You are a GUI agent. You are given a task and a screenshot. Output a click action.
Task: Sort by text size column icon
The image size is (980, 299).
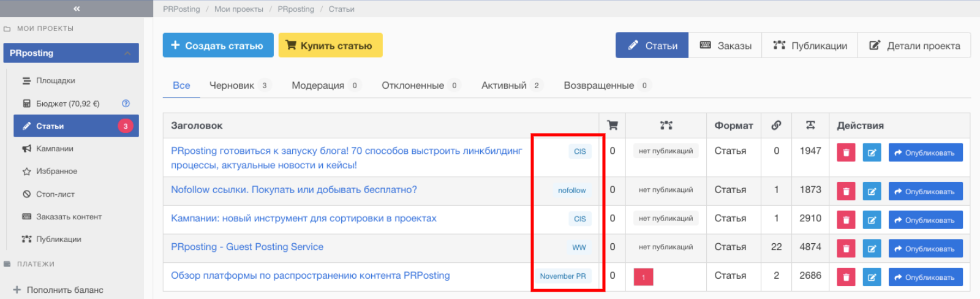810,125
